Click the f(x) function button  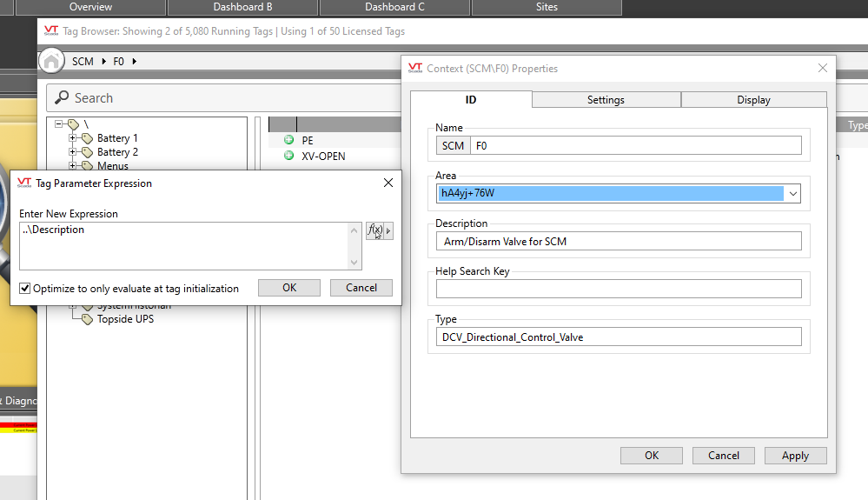tap(374, 230)
